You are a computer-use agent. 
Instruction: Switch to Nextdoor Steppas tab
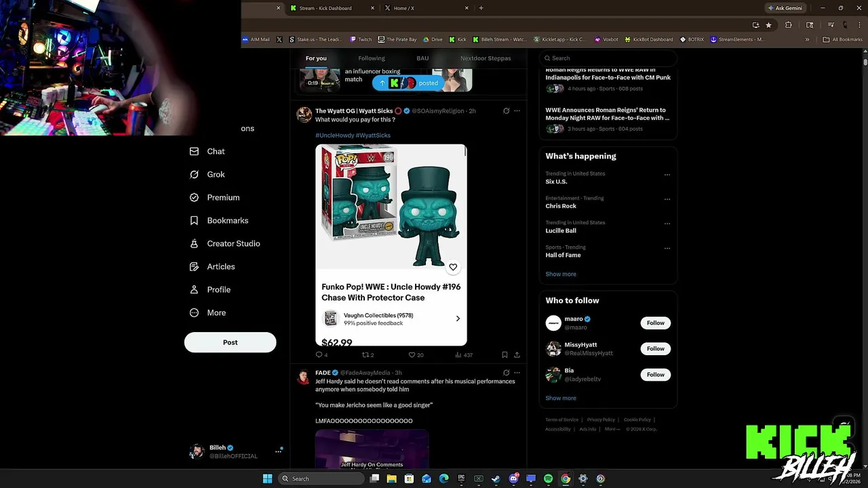tap(486, 58)
